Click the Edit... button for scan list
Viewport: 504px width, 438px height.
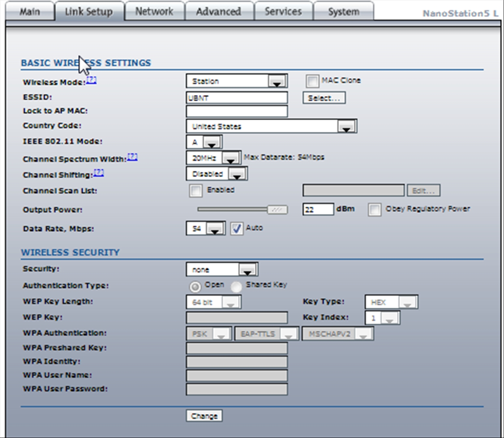click(x=424, y=190)
